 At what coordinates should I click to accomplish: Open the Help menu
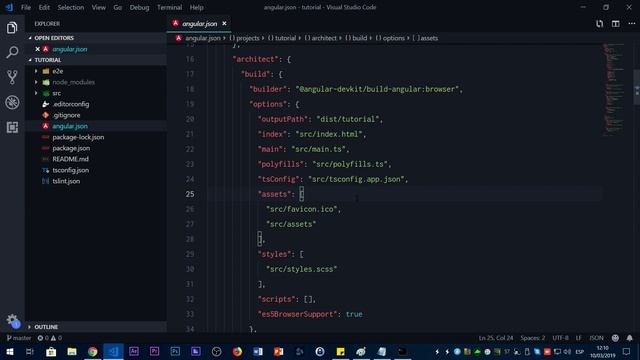coord(196,7)
